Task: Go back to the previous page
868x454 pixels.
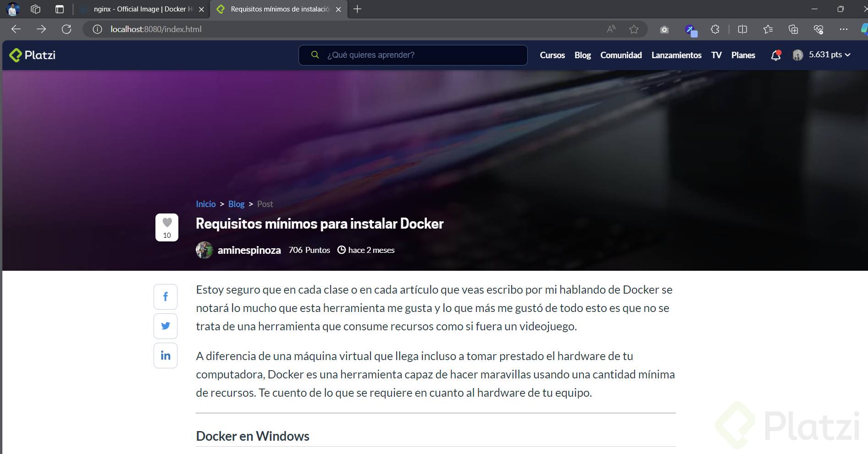Action: point(16,29)
